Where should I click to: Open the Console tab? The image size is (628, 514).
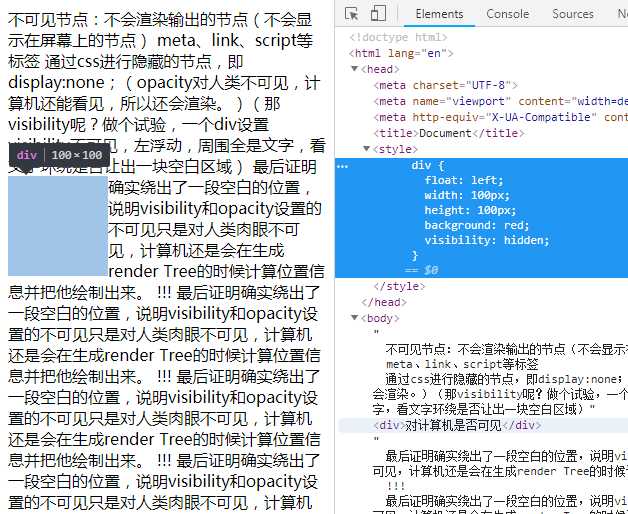[x=507, y=14]
